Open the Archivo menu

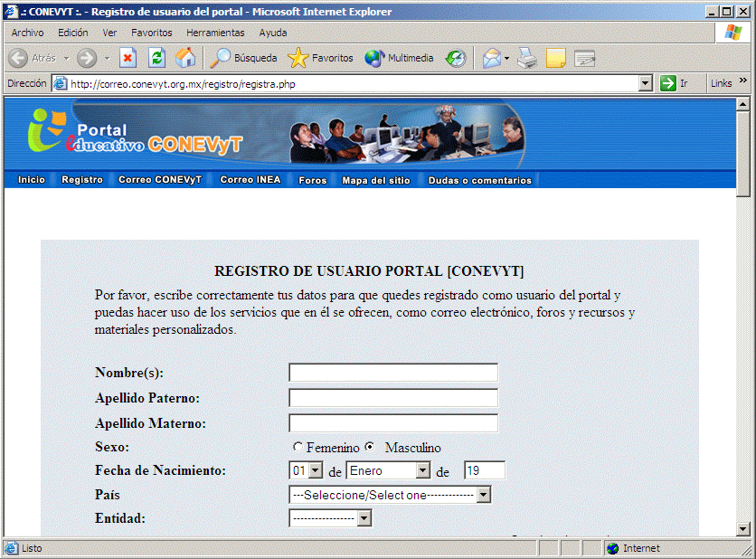point(27,33)
